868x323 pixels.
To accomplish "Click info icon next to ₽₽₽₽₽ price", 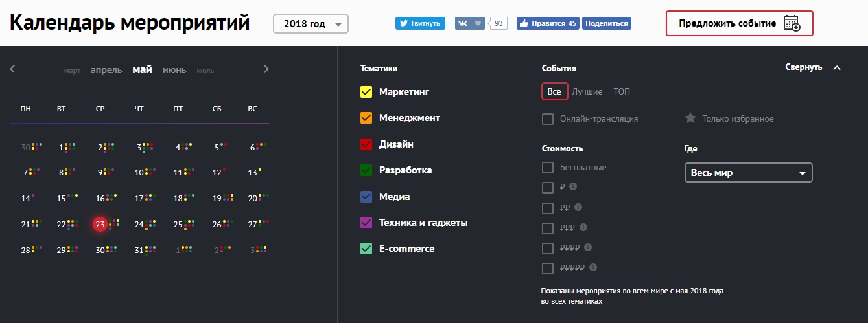I will point(593,267).
